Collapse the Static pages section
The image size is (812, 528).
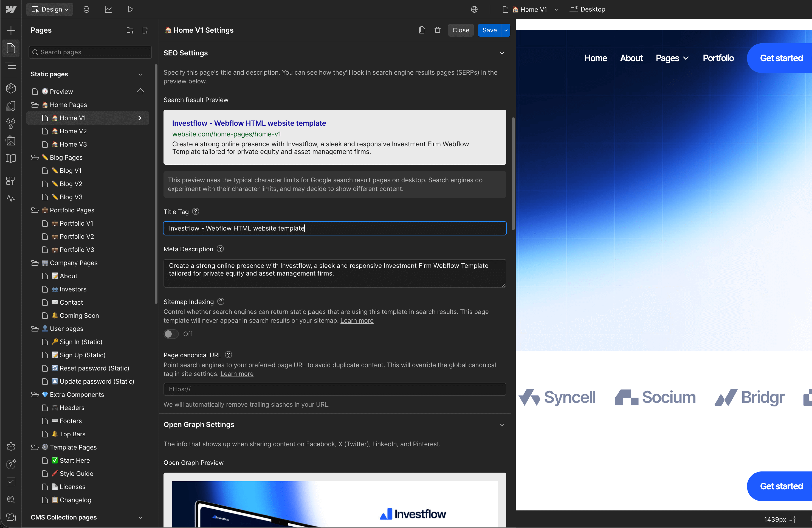click(x=141, y=74)
